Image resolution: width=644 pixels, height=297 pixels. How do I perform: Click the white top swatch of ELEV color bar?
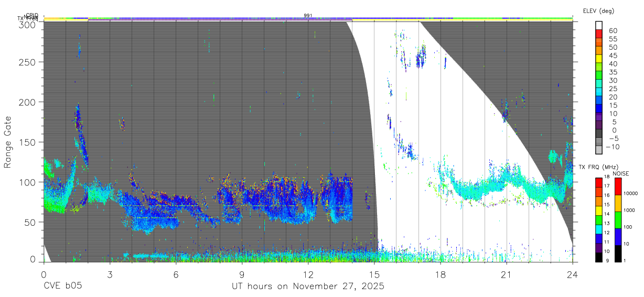(x=599, y=25)
